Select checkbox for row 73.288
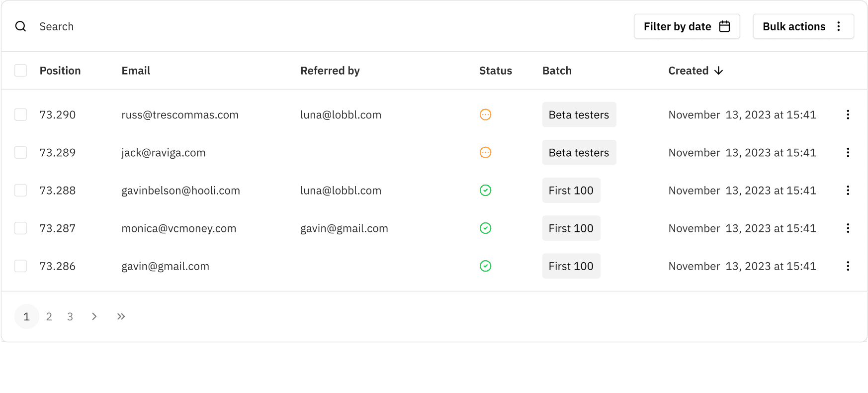 pos(20,191)
